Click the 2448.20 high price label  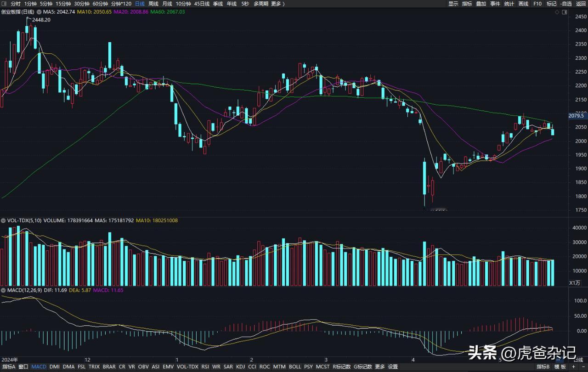coord(41,20)
